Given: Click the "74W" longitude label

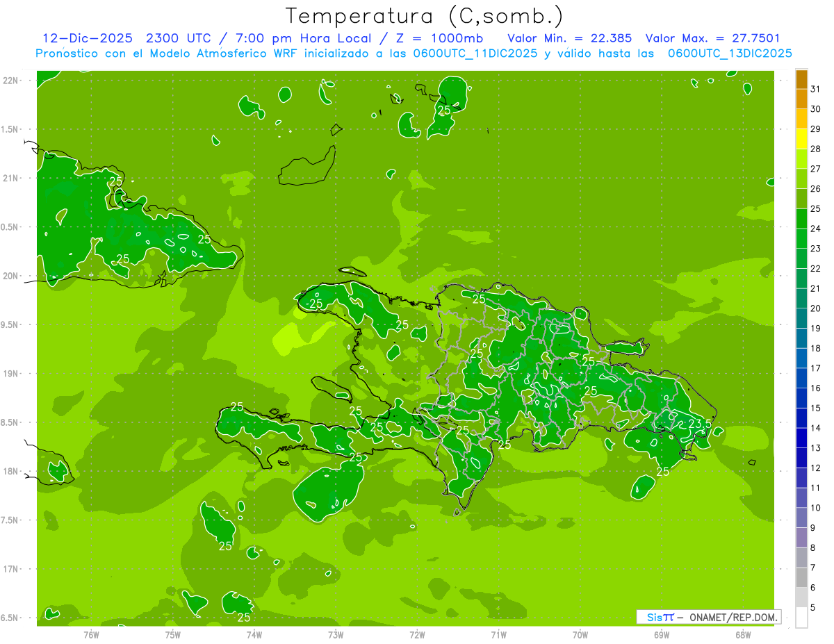Looking at the screenshot, I should [254, 634].
